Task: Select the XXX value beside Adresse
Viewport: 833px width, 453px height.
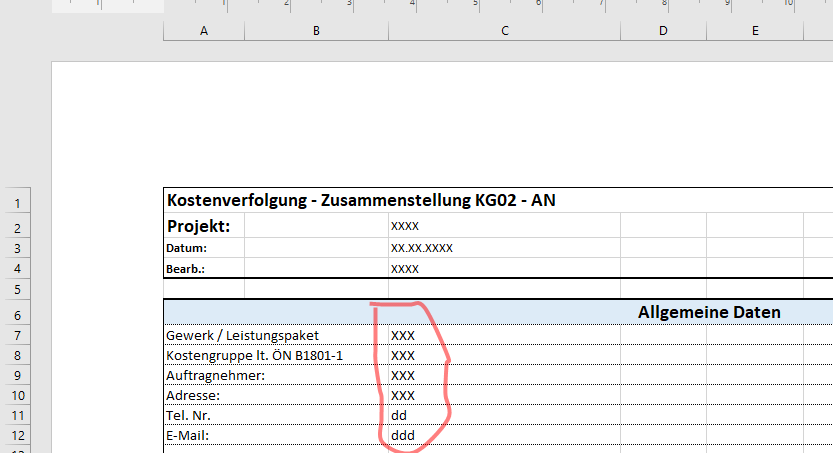Action: (x=403, y=395)
